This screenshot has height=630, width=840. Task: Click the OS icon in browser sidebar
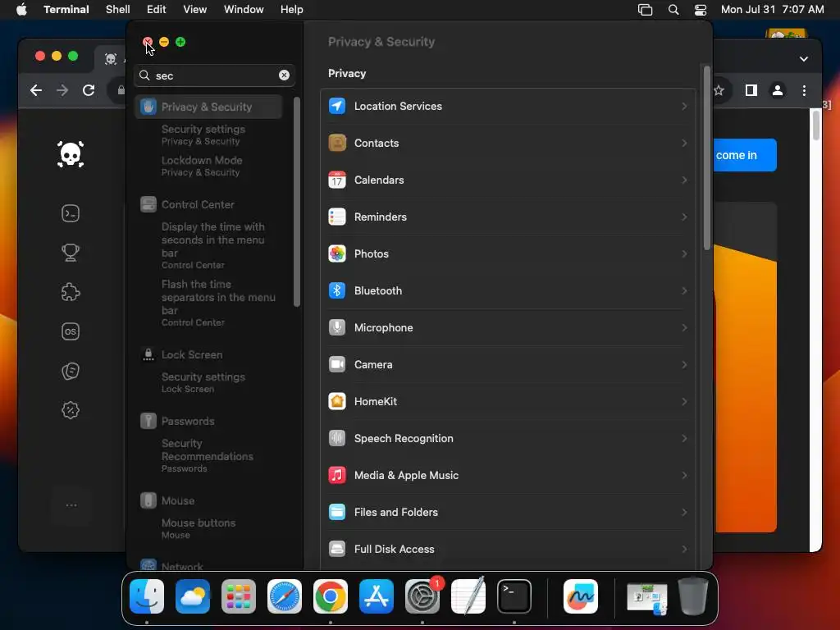click(x=71, y=331)
